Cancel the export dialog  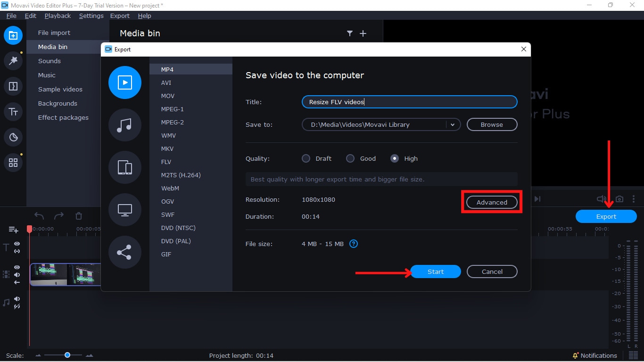click(492, 271)
